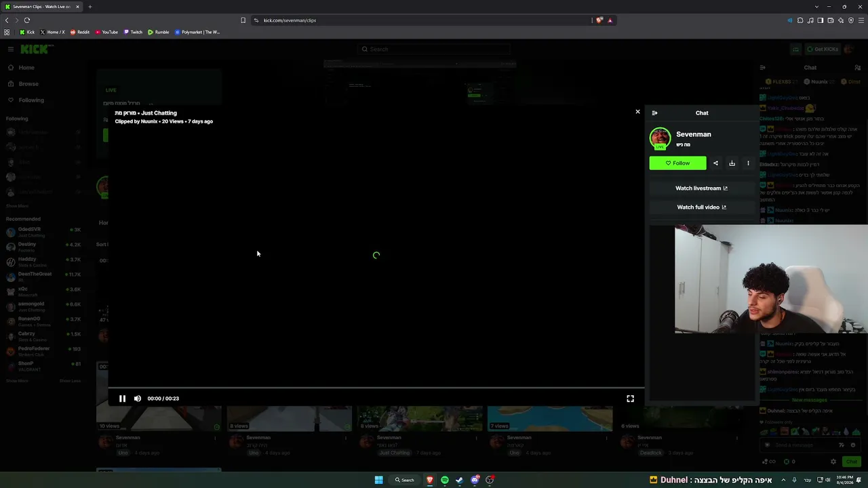This screenshot has height=488, width=868.
Task: Share the clip via share icon
Action: 715,163
